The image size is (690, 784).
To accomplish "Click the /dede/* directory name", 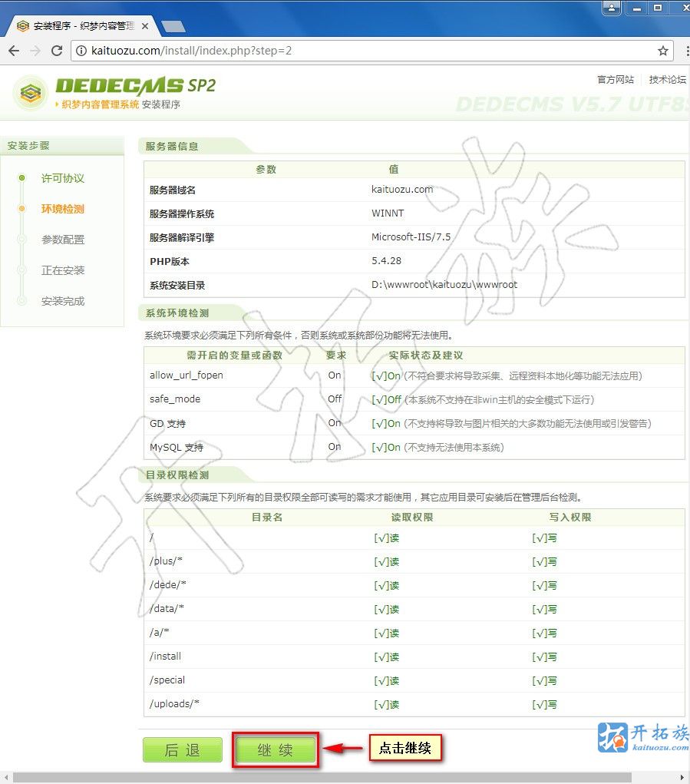I will [x=167, y=584].
